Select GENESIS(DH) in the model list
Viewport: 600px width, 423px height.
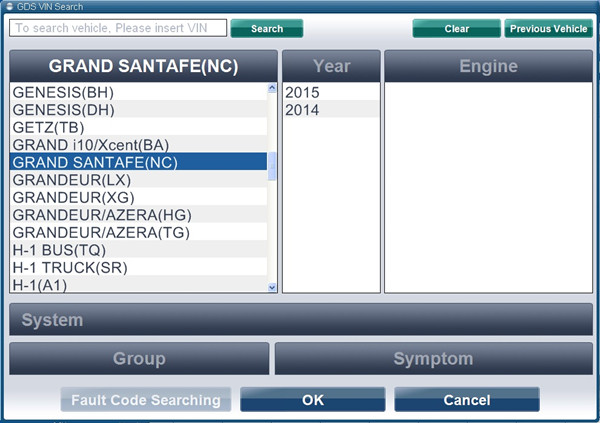tap(139, 110)
